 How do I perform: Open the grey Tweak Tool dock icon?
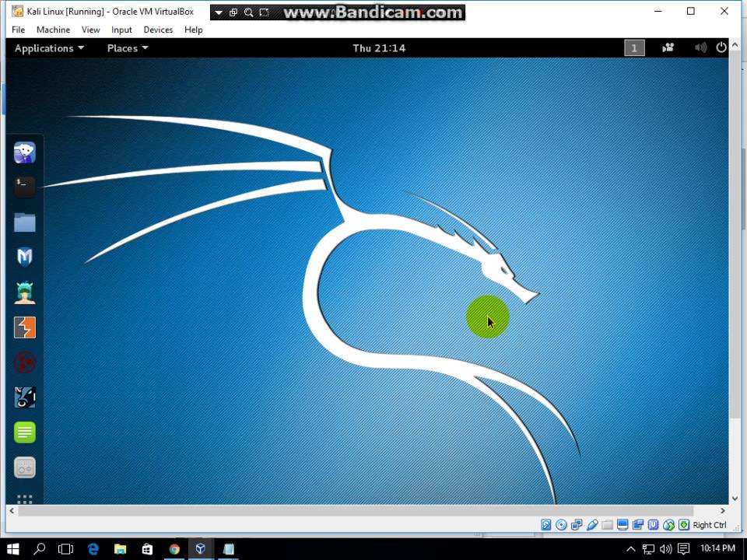[25, 467]
